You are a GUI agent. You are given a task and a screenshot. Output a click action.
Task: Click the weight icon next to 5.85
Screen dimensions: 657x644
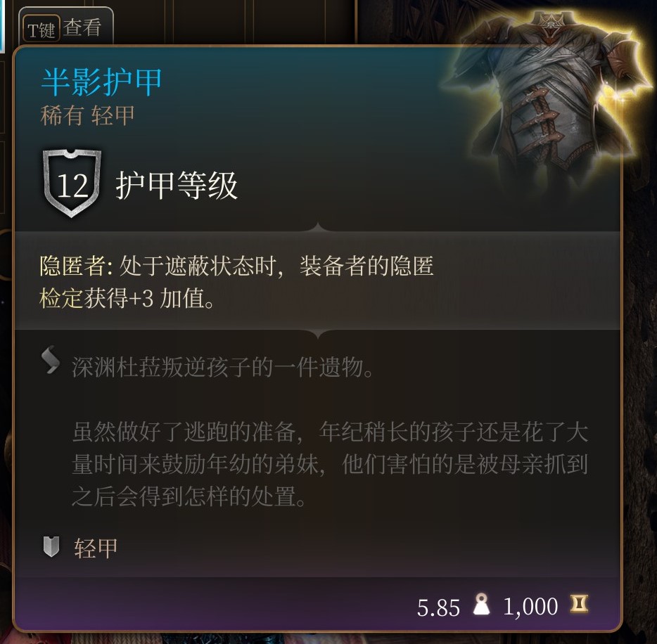[482, 604]
